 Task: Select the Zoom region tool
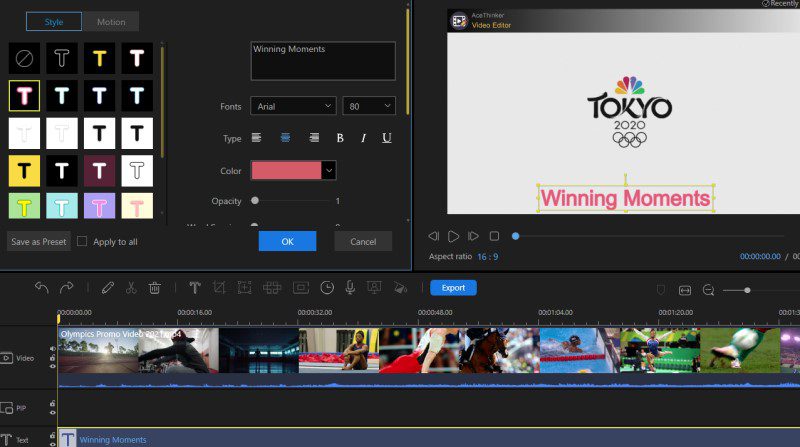(245, 288)
